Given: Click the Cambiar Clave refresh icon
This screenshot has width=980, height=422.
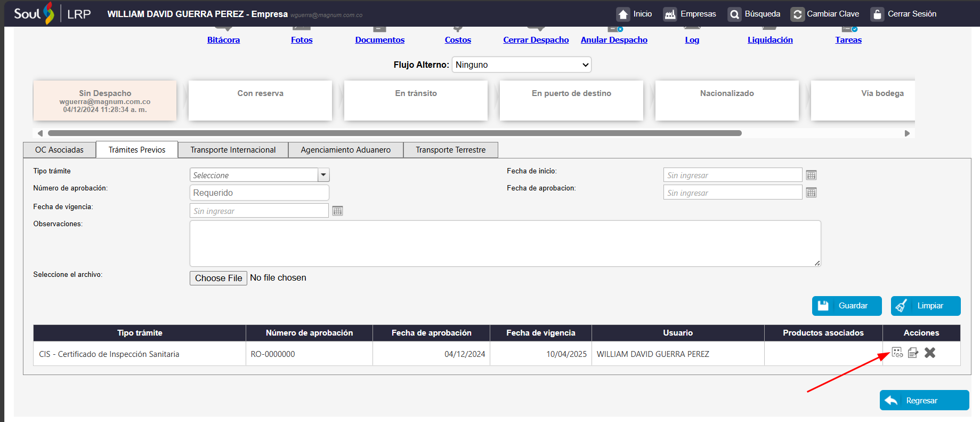Looking at the screenshot, I should tap(797, 14).
